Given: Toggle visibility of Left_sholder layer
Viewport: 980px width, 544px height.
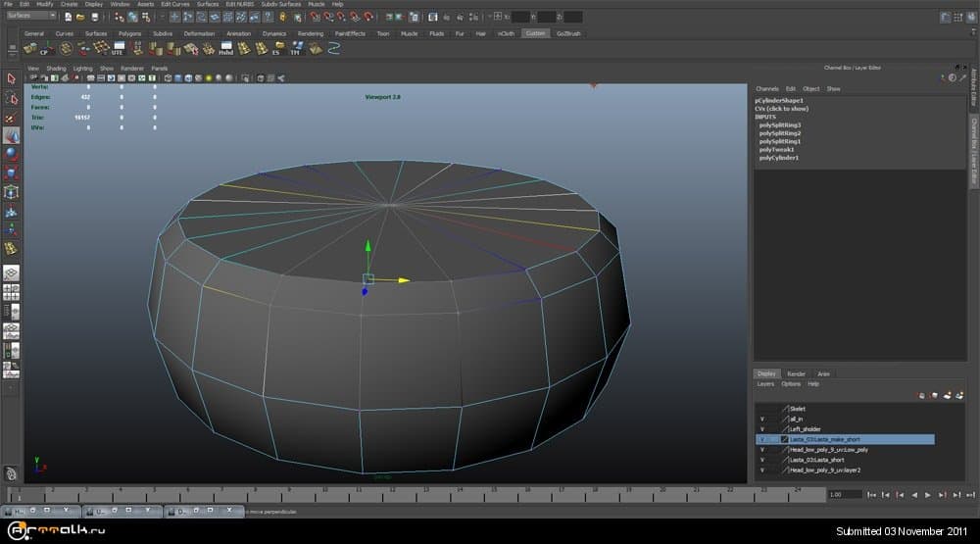Looking at the screenshot, I should click(761, 429).
